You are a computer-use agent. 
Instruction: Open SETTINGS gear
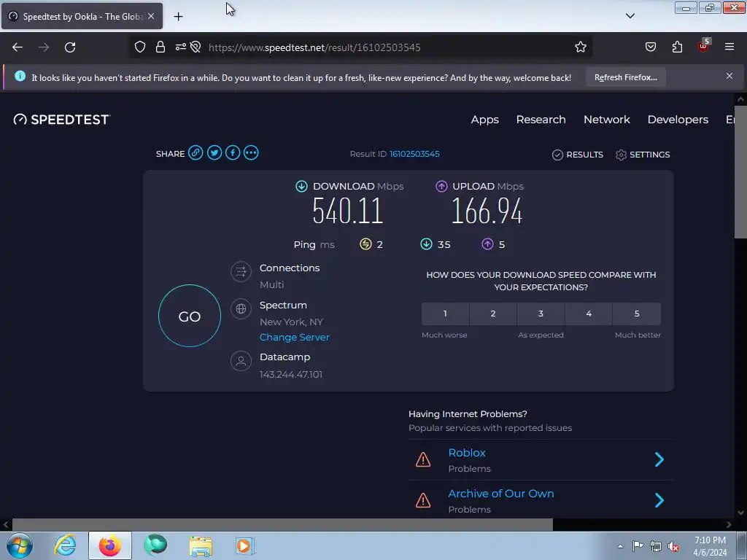pos(643,155)
